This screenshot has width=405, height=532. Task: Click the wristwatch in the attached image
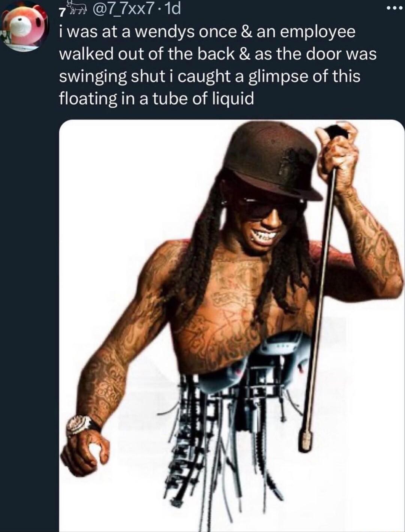click(81, 425)
